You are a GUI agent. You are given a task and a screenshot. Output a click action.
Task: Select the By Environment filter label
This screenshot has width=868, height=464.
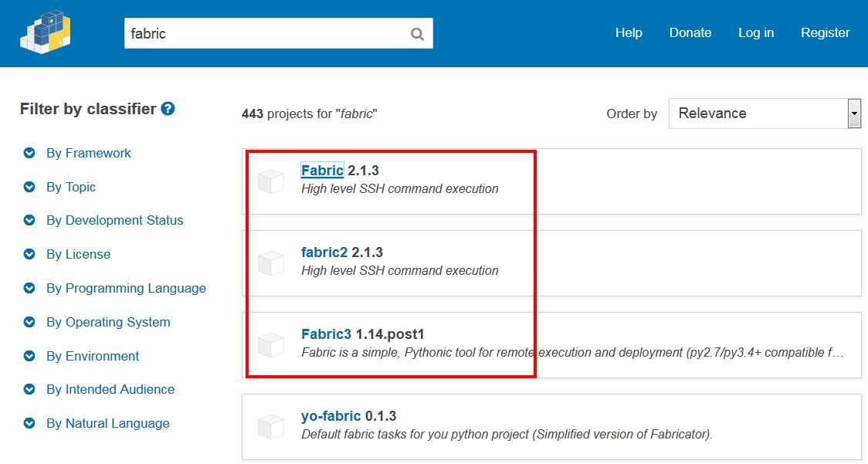click(x=93, y=356)
